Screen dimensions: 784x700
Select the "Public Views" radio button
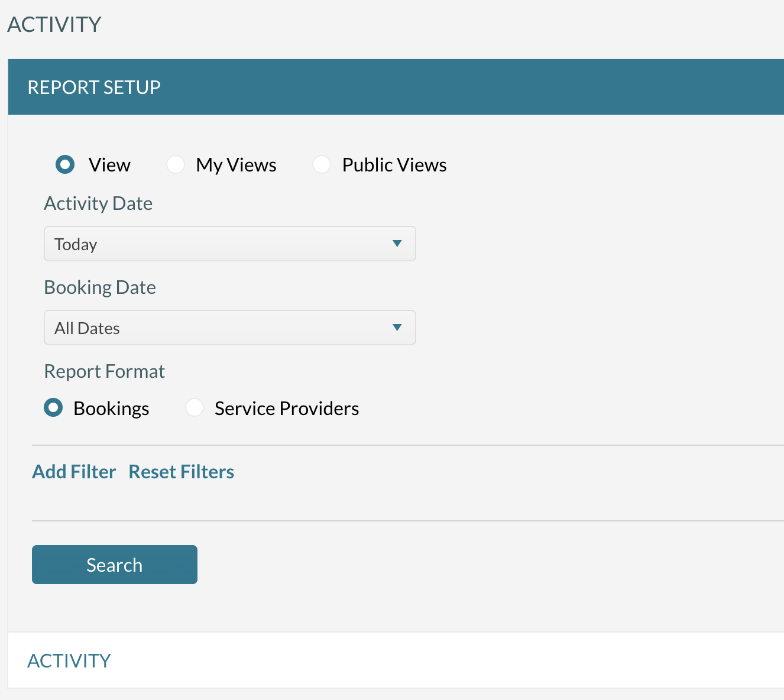click(x=322, y=164)
